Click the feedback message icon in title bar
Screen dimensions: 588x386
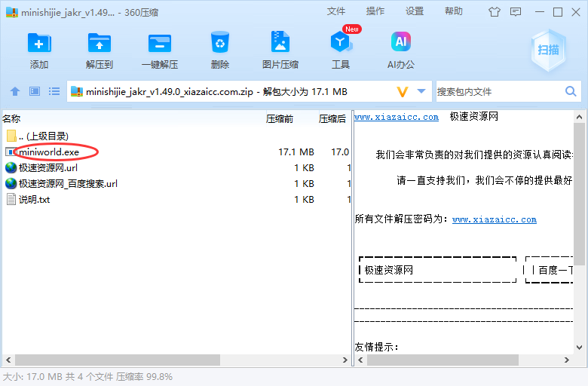point(516,12)
